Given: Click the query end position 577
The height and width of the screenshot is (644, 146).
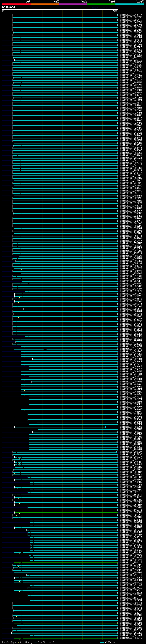Looking at the screenshot, I should click(115, 11).
